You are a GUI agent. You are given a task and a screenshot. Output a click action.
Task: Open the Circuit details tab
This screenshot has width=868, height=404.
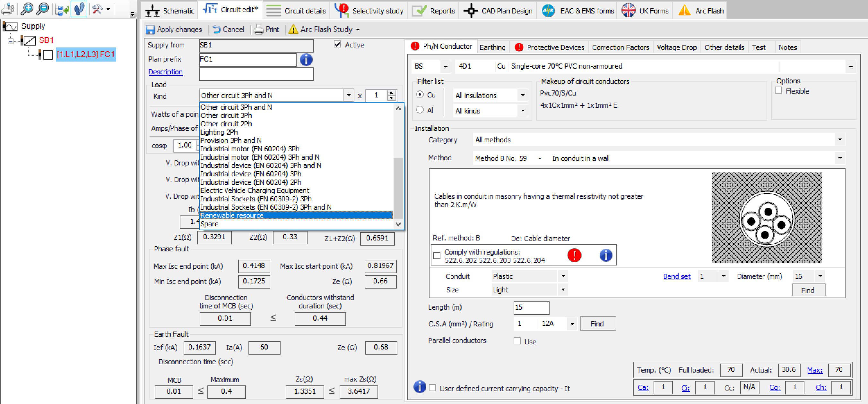[x=297, y=11]
